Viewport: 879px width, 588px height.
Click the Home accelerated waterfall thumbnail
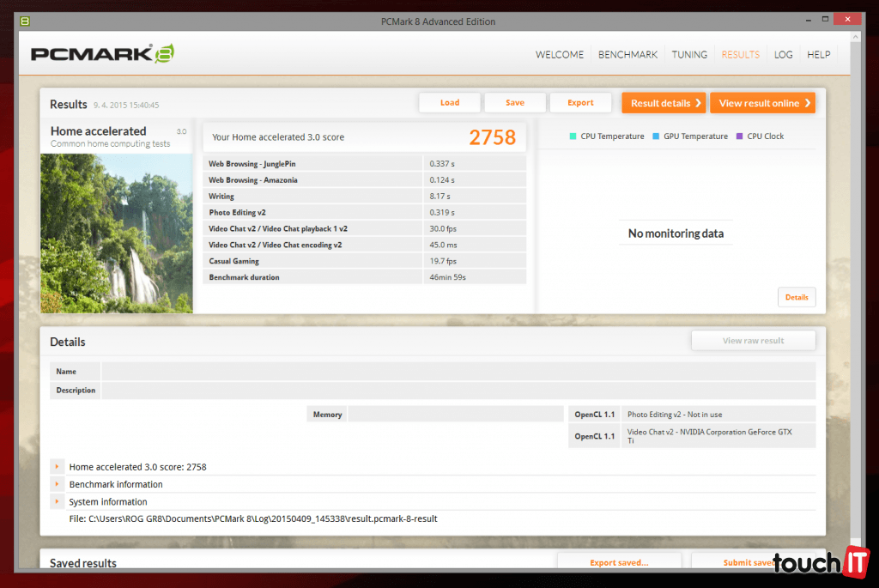[x=117, y=233]
